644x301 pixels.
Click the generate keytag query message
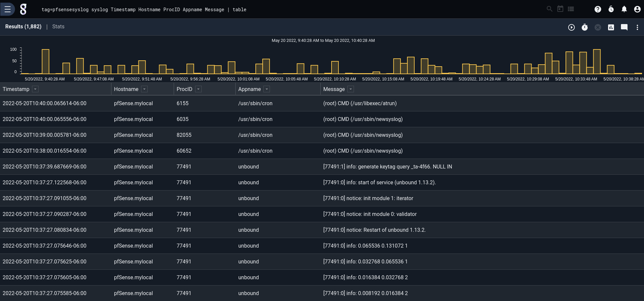point(388,166)
